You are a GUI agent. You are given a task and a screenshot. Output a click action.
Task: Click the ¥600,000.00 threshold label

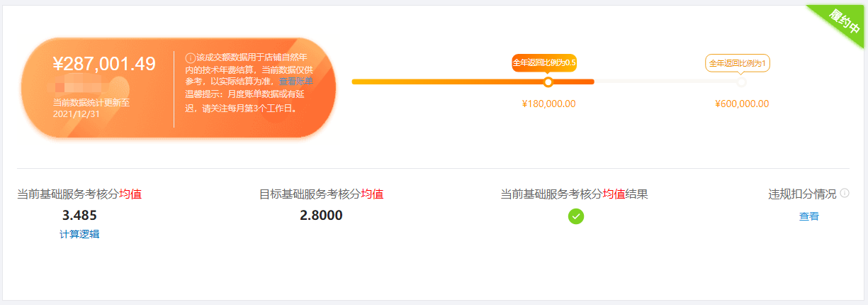point(742,104)
